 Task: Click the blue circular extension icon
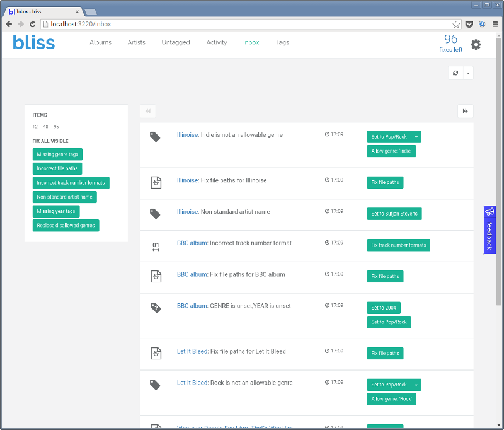pyautogui.click(x=482, y=24)
